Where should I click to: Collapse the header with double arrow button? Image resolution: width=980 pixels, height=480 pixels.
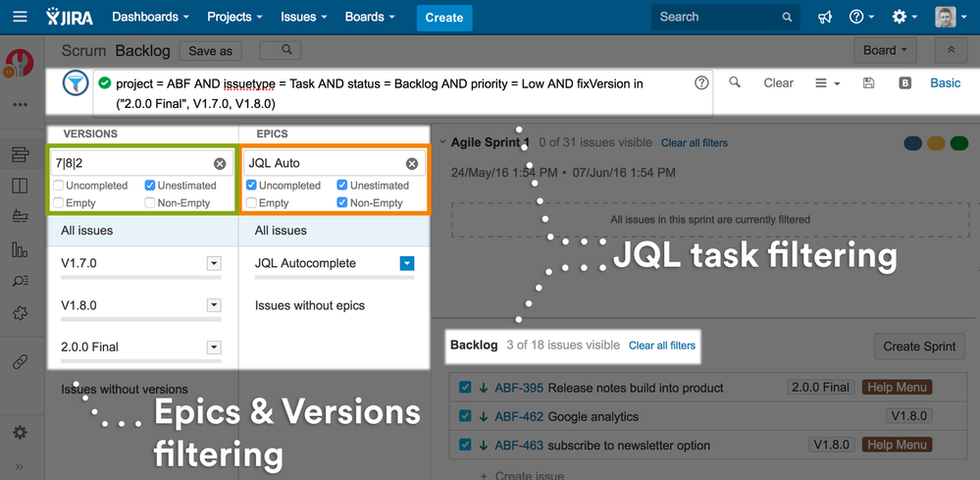952,50
